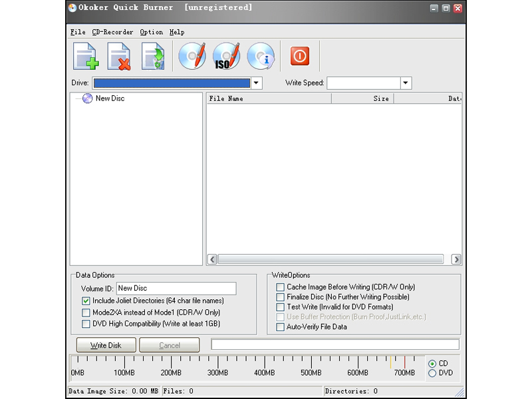Viewport: 532px width, 399px height.
Task: Click into the Volume ID text field
Action: click(176, 289)
